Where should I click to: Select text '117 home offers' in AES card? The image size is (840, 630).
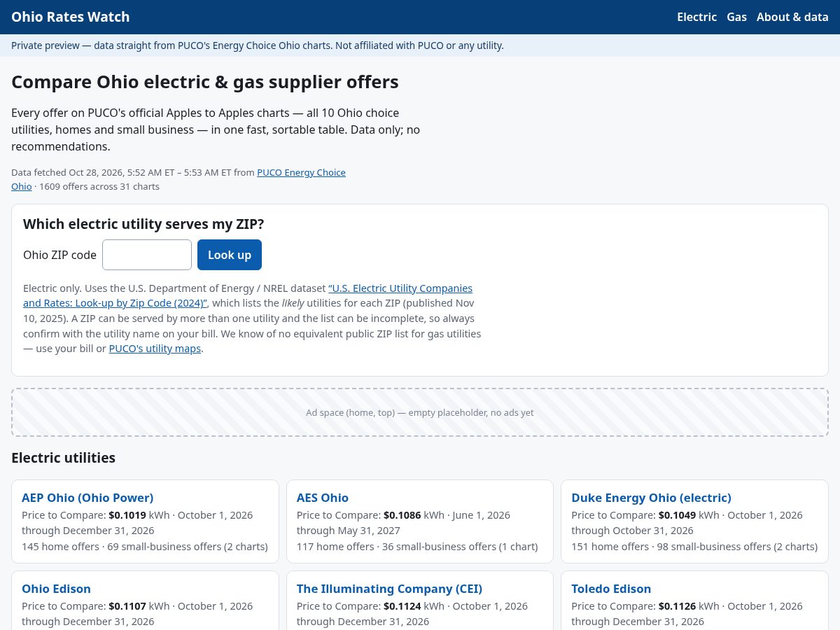335,547
